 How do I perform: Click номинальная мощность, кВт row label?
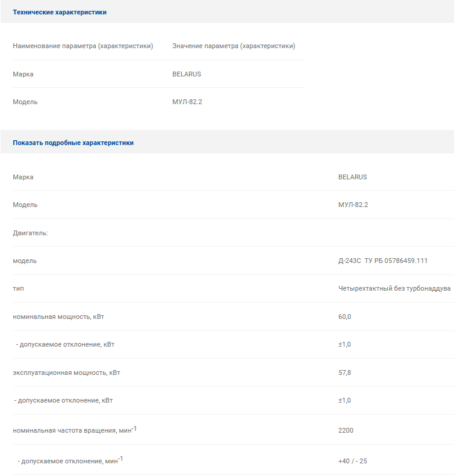[x=58, y=317]
